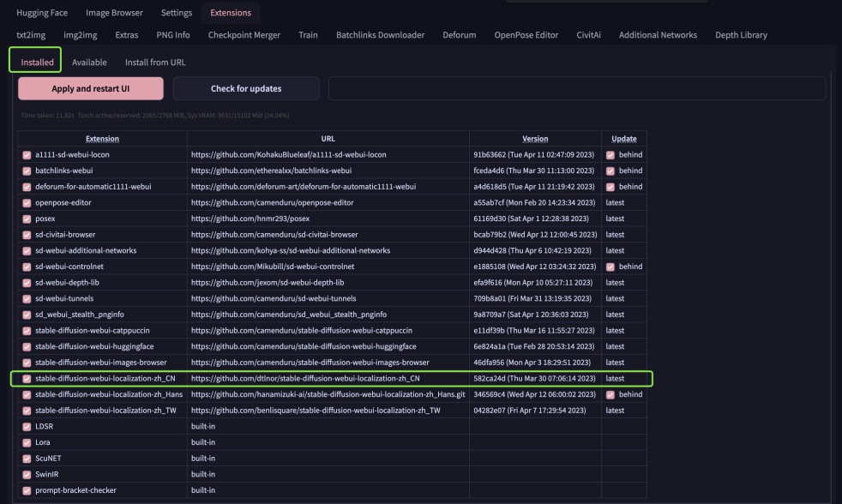Disable posex extension checkbox

coord(27,219)
